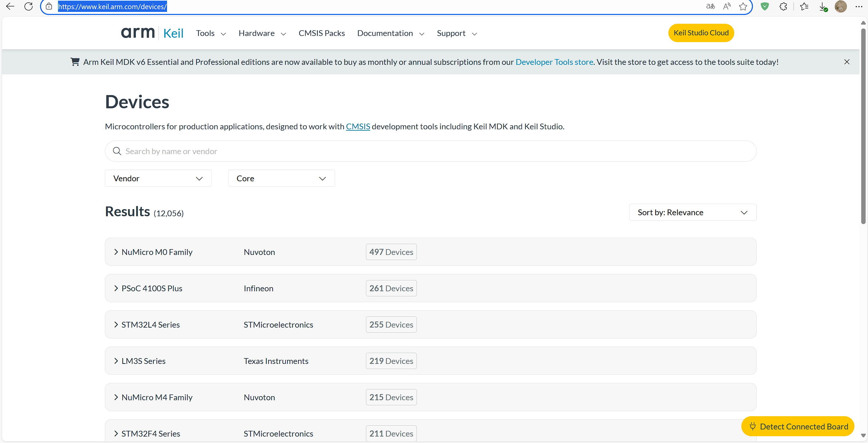Click the page vertical scrollbar thumb
The image size is (868, 443).
click(863, 126)
